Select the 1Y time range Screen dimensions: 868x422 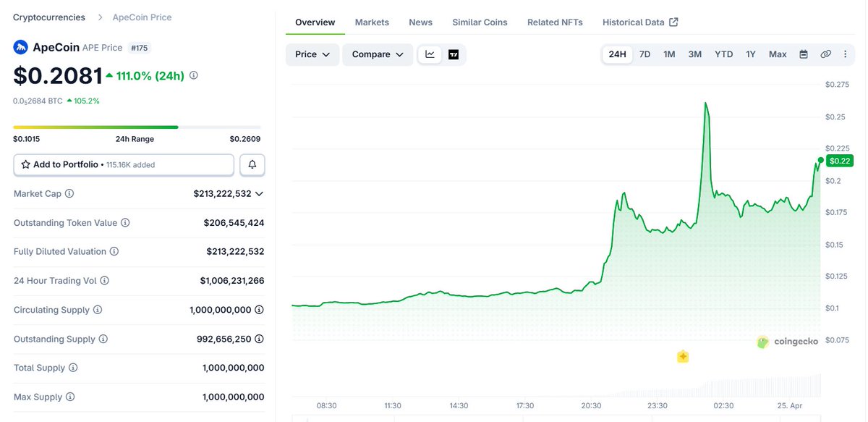751,54
